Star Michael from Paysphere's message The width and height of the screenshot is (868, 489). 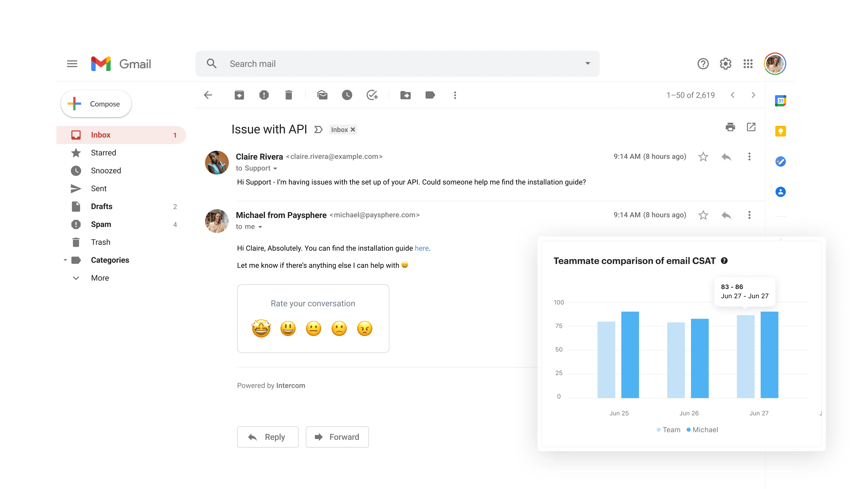(x=703, y=215)
